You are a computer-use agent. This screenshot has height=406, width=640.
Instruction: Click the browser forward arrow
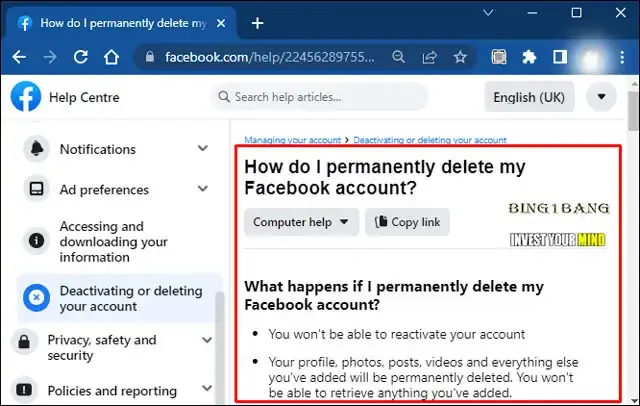tap(50, 57)
